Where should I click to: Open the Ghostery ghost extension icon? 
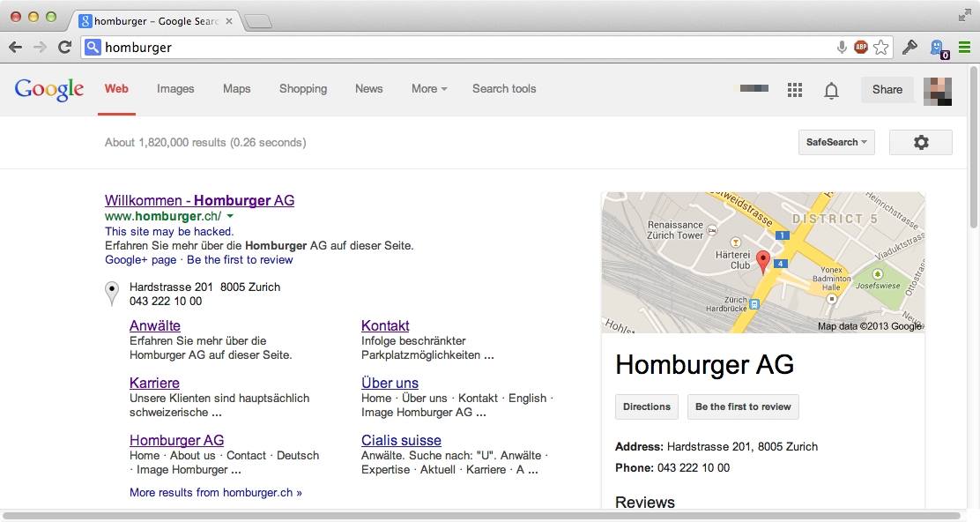(939, 48)
